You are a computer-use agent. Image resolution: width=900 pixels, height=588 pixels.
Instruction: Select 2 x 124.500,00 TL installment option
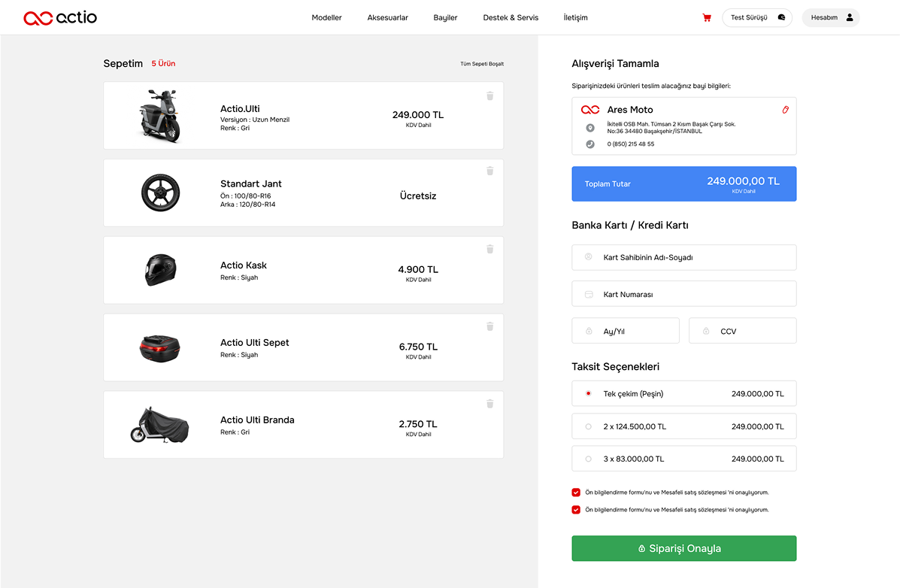[684, 426]
